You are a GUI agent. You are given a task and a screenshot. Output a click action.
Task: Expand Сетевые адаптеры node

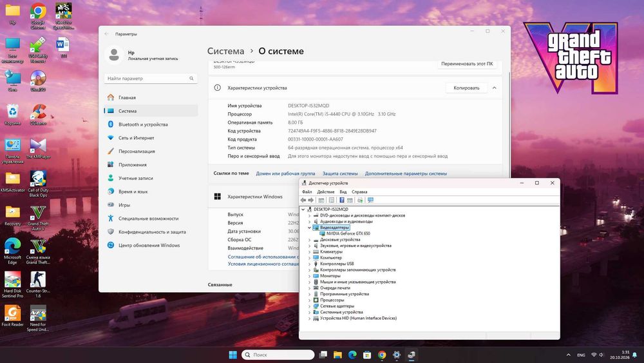click(310, 306)
